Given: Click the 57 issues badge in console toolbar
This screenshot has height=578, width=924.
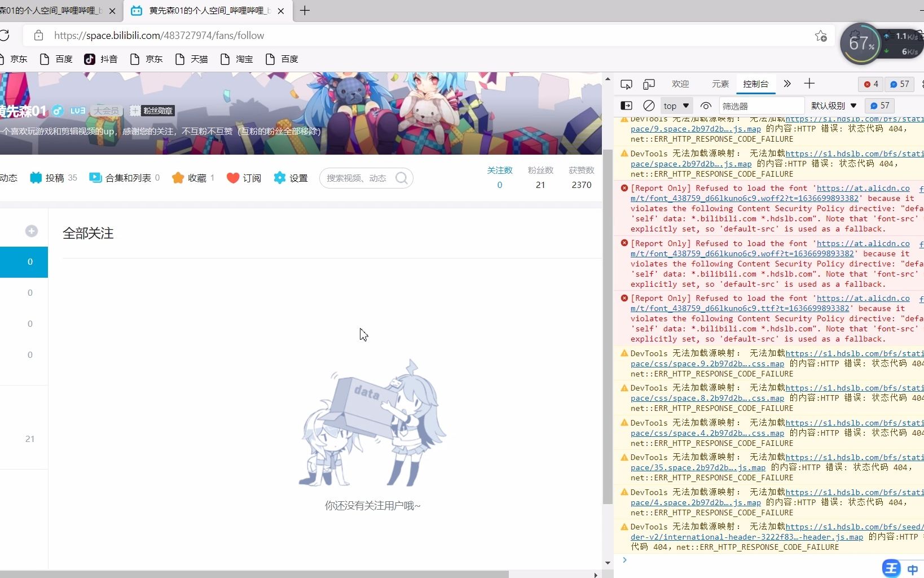Looking at the screenshot, I should pos(879,106).
